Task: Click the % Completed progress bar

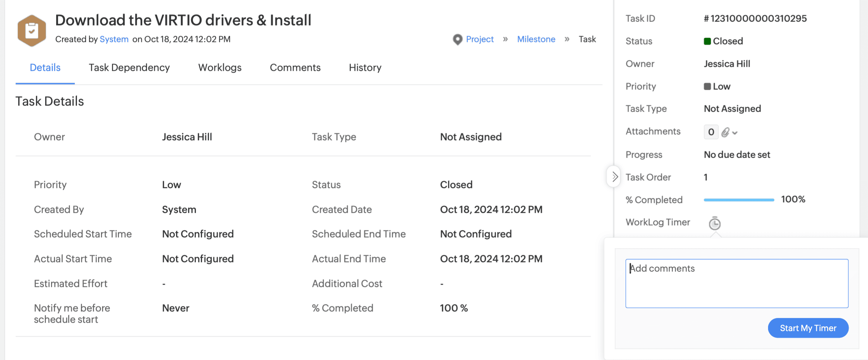Action: point(739,200)
